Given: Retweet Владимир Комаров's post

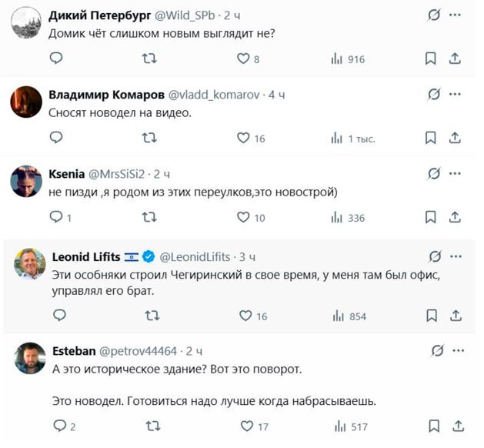Looking at the screenshot, I should [150, 138].
